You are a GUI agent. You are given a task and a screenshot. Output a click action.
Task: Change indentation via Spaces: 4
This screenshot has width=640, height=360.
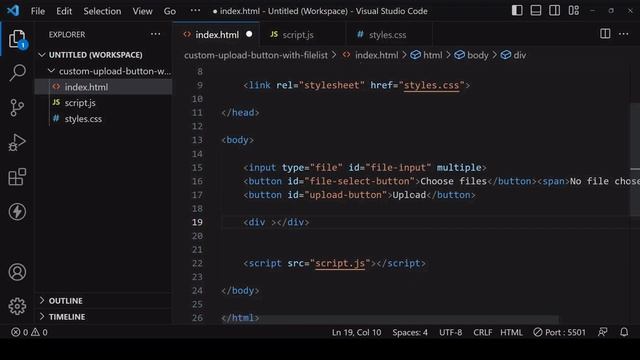410,332
